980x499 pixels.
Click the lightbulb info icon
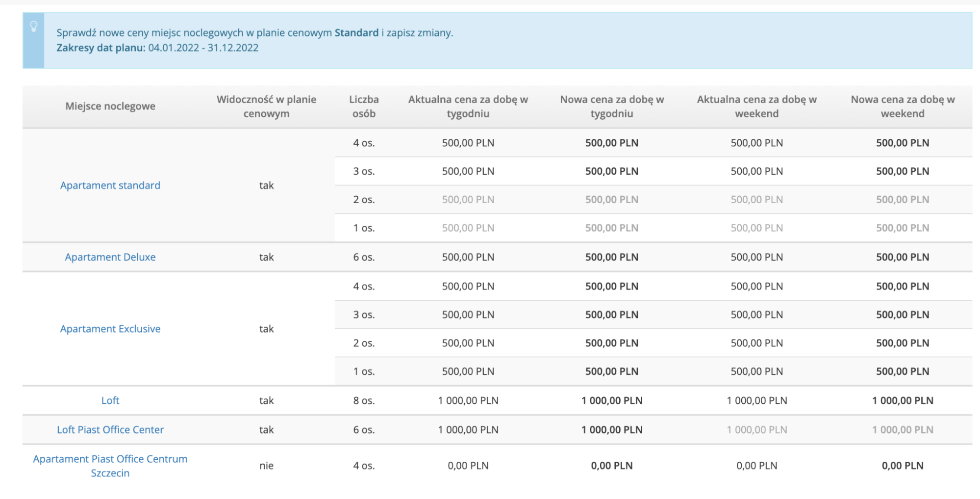click(x=33, y=26)
